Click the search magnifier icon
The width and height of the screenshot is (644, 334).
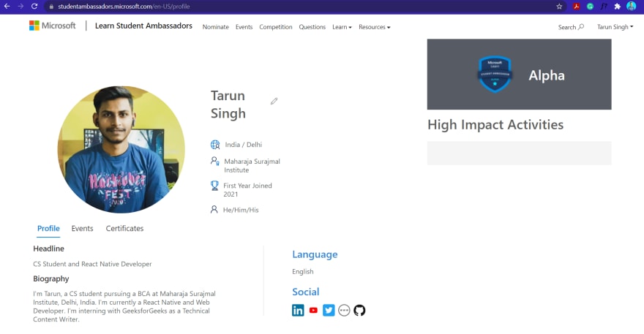581,26
